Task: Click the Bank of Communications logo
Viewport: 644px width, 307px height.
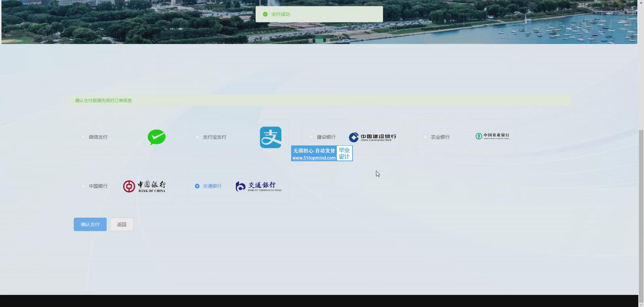Action: (x=259, y=186)
